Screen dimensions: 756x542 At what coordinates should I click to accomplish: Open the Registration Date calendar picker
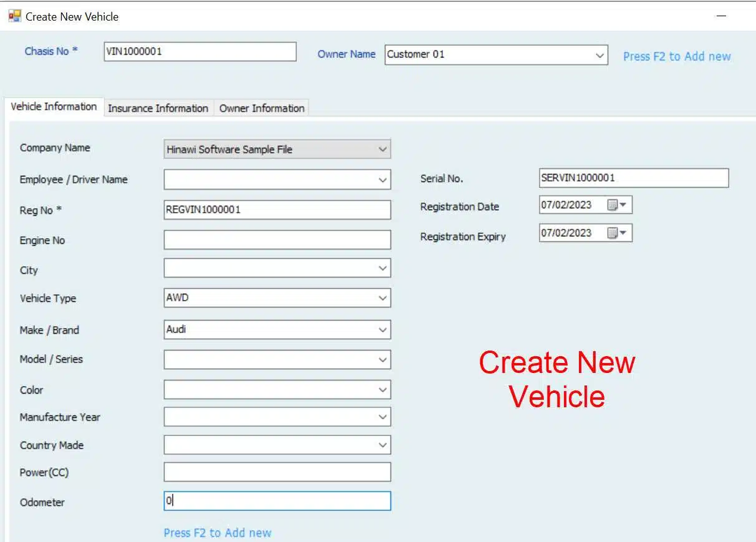pos(617,205)
